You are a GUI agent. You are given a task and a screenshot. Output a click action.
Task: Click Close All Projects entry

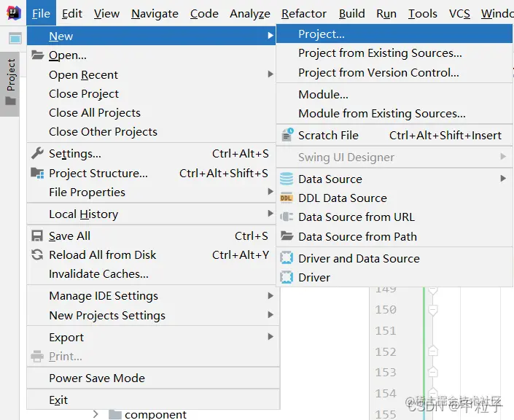coord(151,113)
